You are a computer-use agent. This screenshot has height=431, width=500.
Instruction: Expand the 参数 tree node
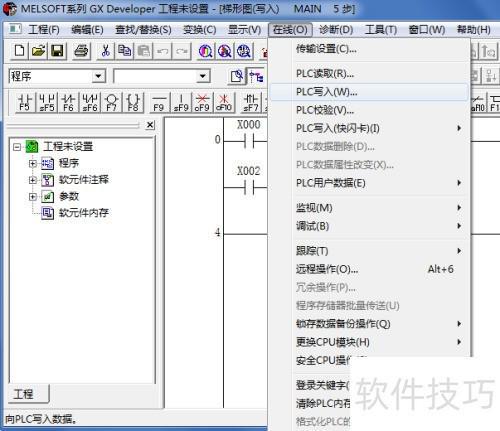pyautogui.click(x=32, y=197)
